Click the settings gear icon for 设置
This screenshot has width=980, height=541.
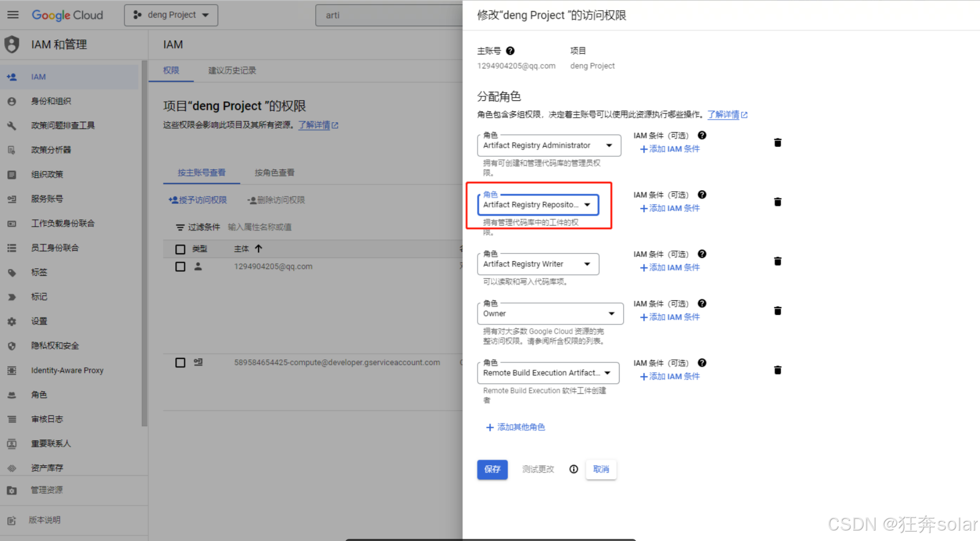[11, 322]
